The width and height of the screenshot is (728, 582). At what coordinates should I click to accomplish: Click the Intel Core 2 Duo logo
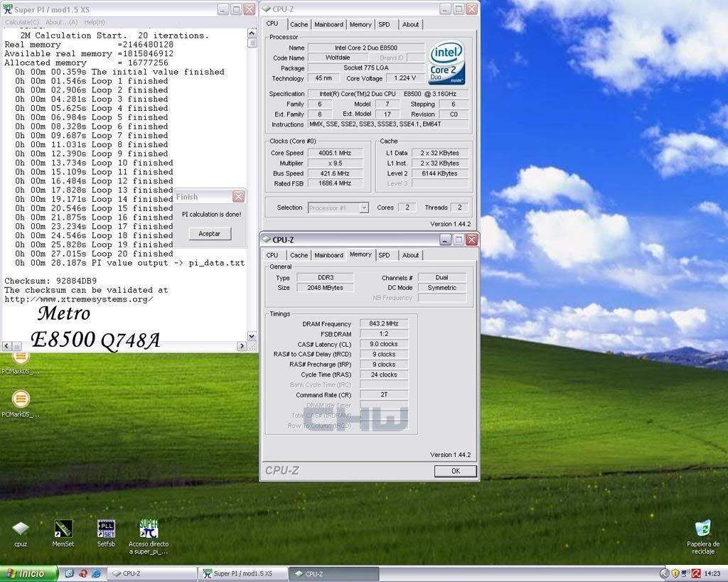click(446, 63)
